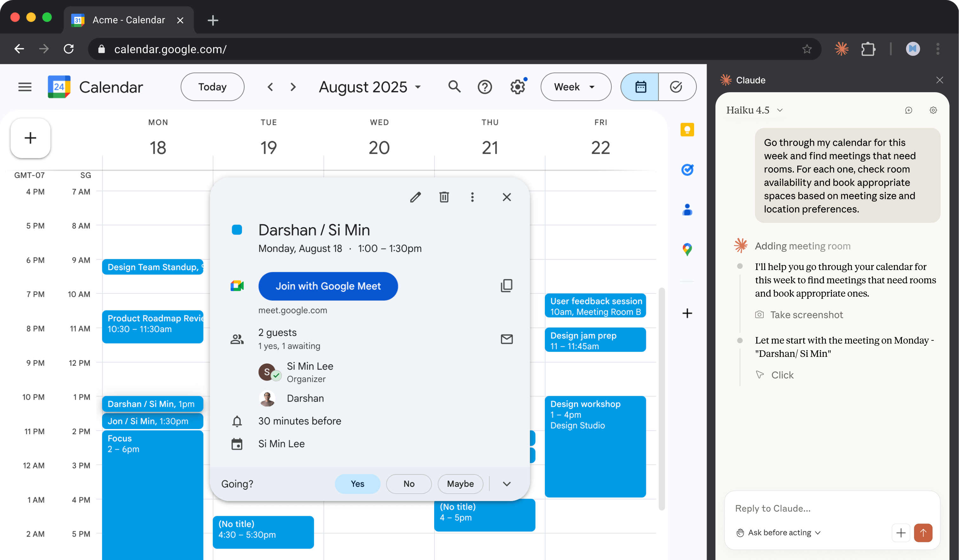Open Calendar settings via gear icon
The image size is (959, 560).
tap(517, 87)
